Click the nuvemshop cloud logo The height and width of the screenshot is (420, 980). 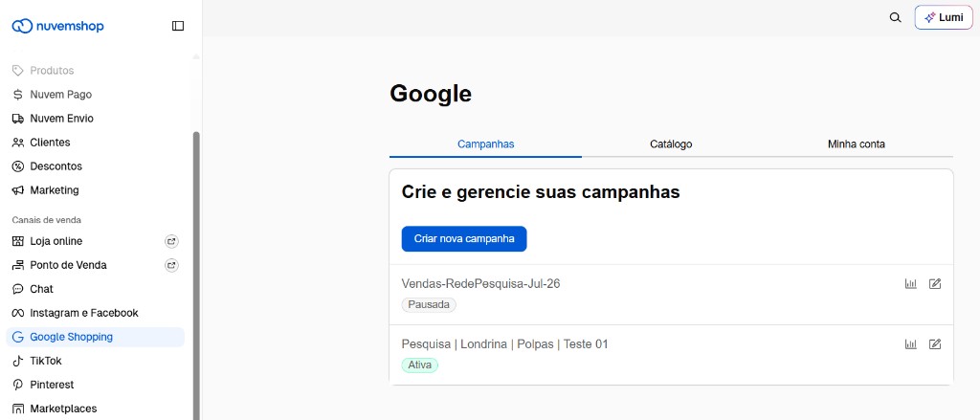(x=57, y=26)
